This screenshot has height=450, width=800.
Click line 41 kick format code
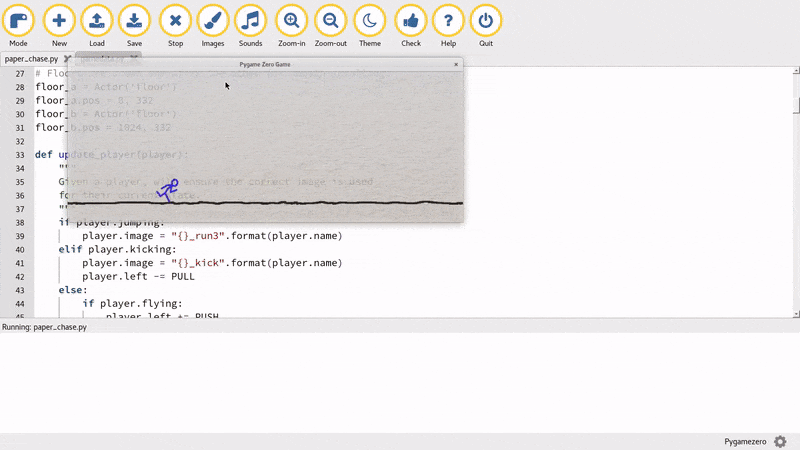pyautogui.click(x=212, y=263)
